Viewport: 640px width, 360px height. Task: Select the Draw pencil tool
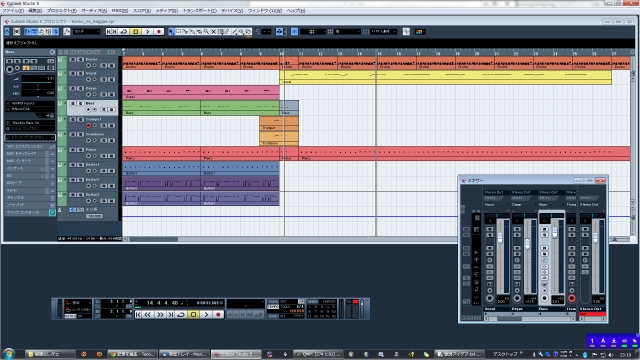tap(227, 31)
